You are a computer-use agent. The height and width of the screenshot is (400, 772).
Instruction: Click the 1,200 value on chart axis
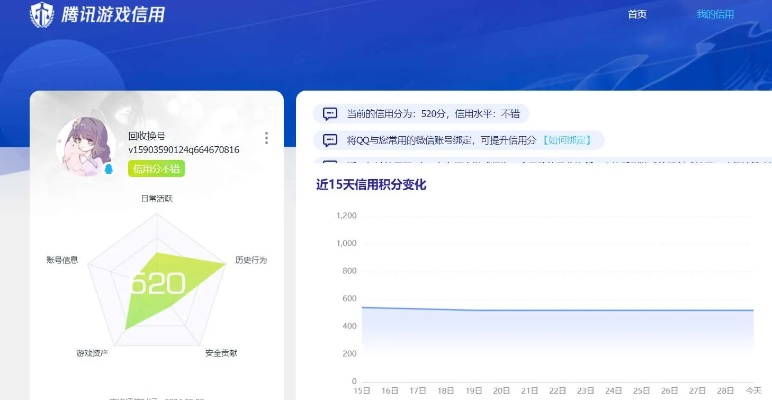(x=346, y=215)
